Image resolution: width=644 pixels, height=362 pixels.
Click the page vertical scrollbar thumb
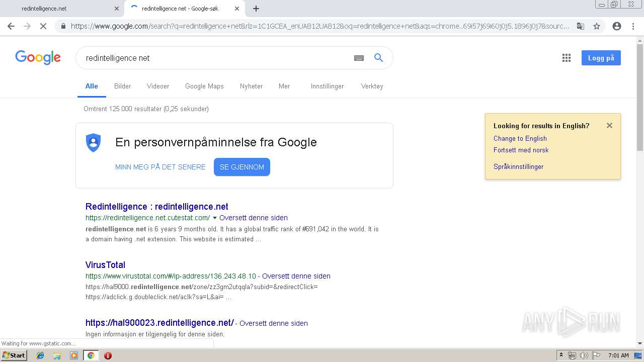point(640,98)
